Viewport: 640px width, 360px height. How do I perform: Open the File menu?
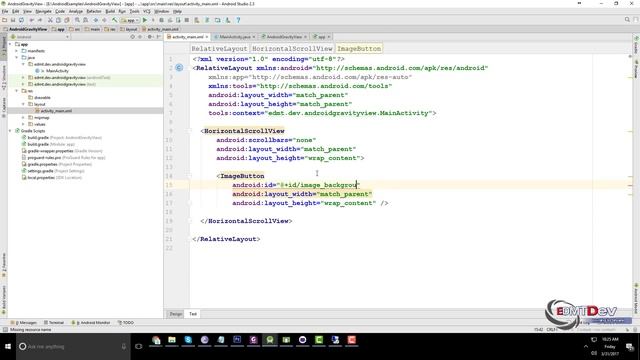[x=5, y=11]
